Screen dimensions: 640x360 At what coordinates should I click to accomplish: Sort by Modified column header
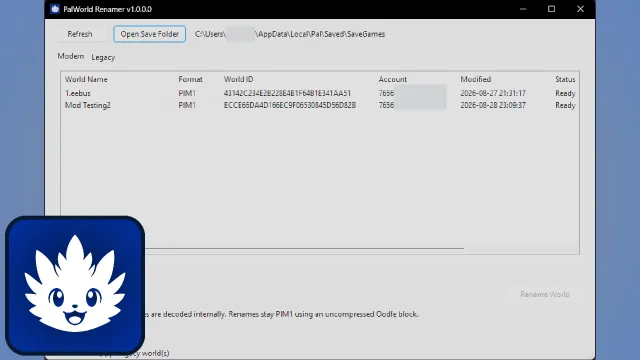click(476, 79)
